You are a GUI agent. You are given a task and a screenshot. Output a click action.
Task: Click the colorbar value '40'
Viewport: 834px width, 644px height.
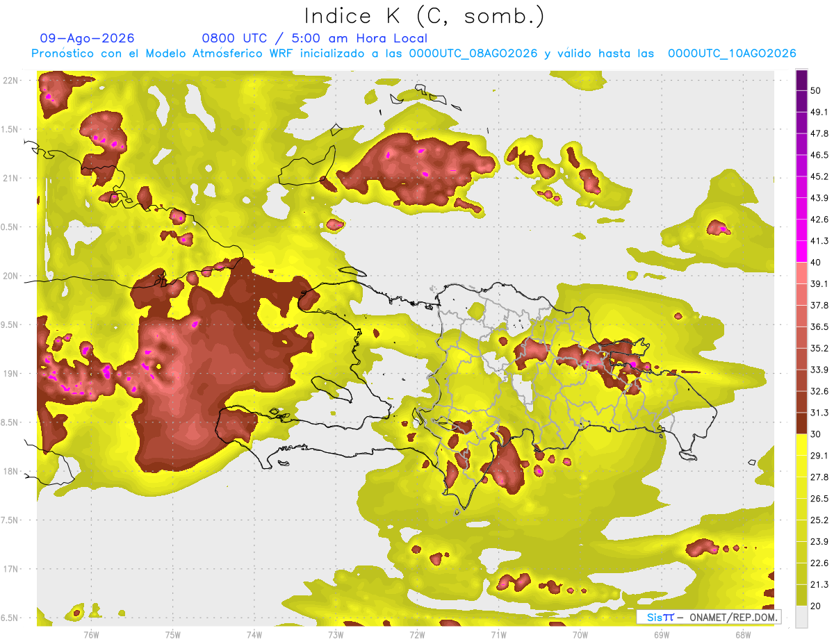pyautogui.click(x=816, y=263)
